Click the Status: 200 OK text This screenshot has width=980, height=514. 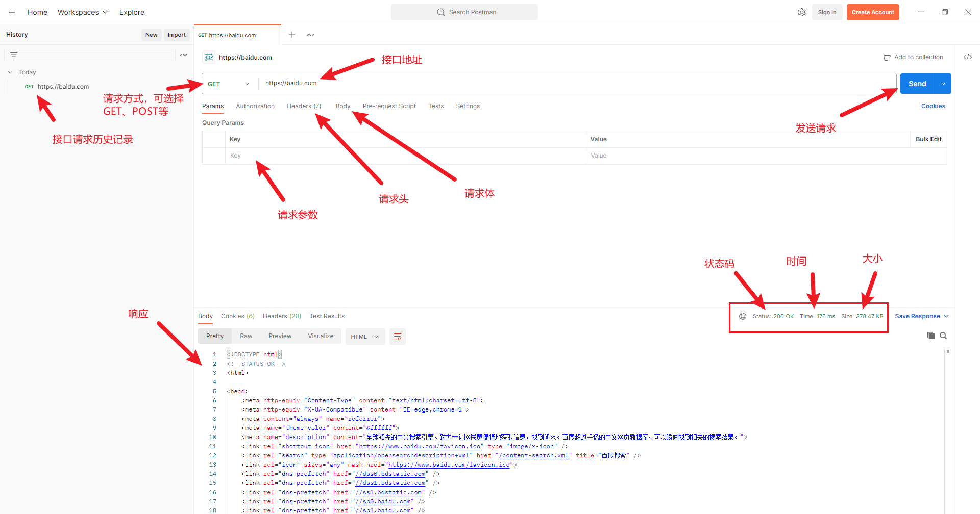click(x=773, y=316)
